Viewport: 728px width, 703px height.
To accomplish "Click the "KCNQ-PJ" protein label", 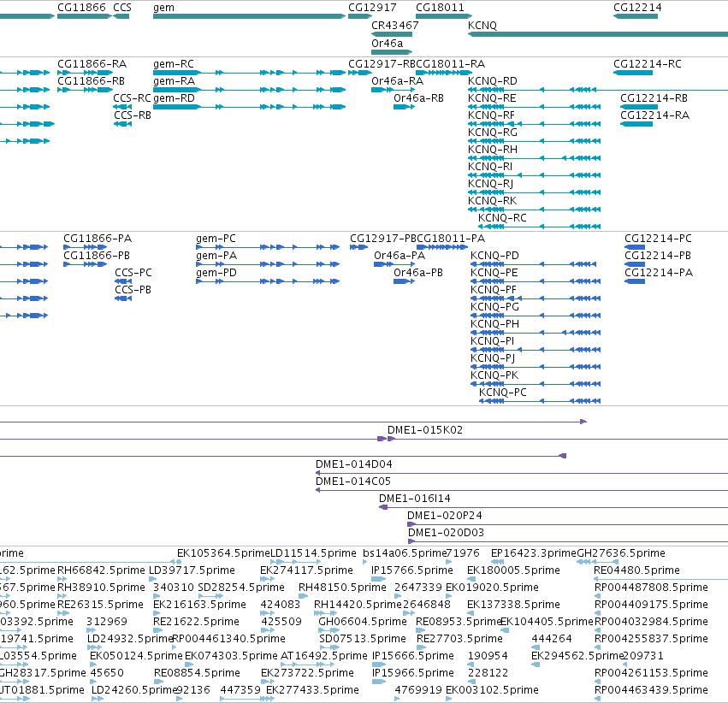I will click(x=493, y=357).
